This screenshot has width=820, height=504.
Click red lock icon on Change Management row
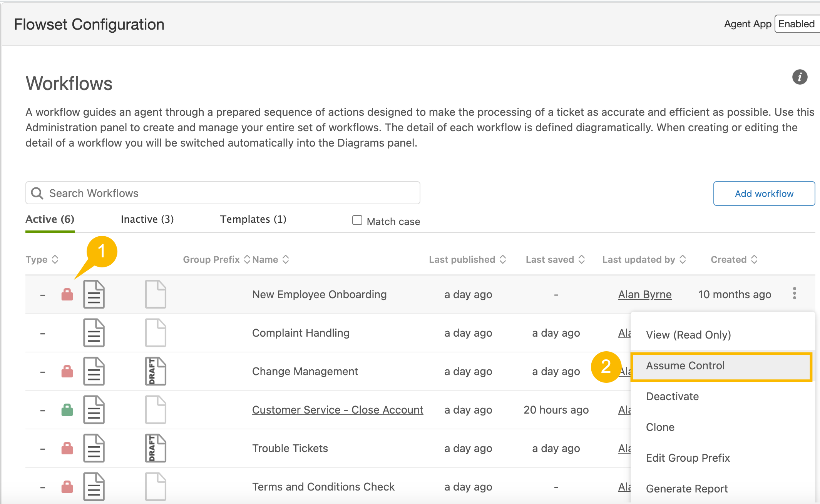[x=67, y=371]
